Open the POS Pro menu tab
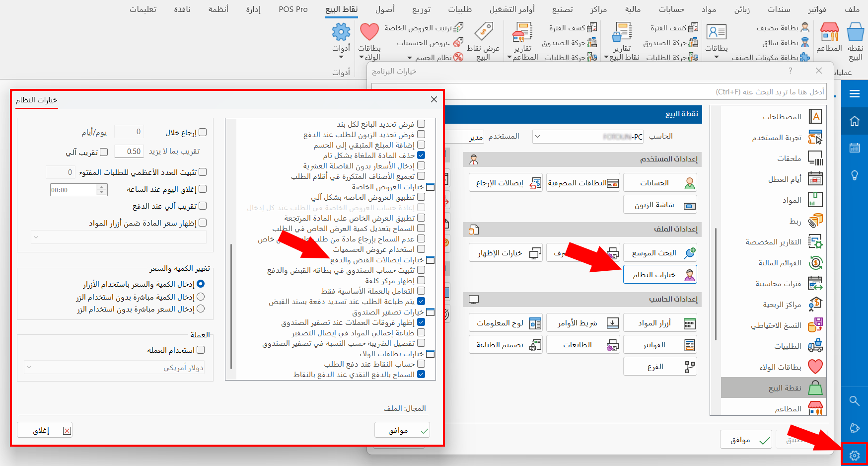 coord(293,9)
